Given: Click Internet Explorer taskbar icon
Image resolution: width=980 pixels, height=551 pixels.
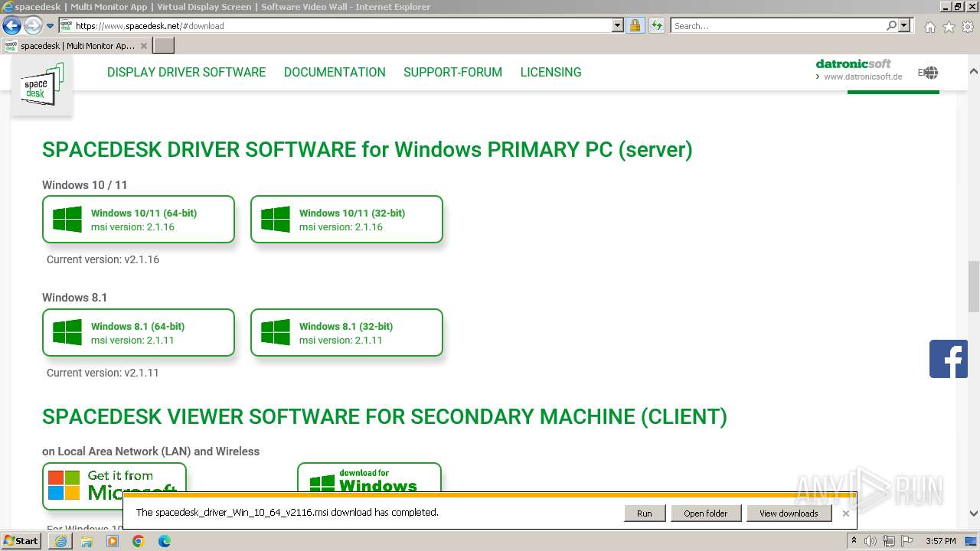Looking at the screenshot, I should (60, 541).
